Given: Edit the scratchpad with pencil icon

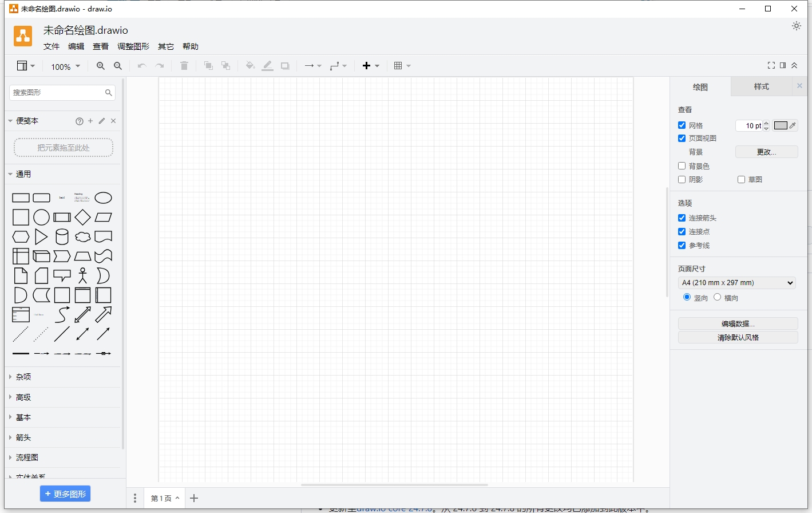Looking at the screenshot, I should (x=102, y=121).
